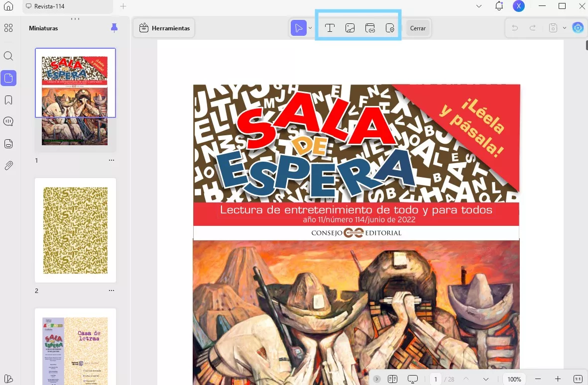
Task: Click the Miniaturas panel title
Action: click(x=43, y=28)
